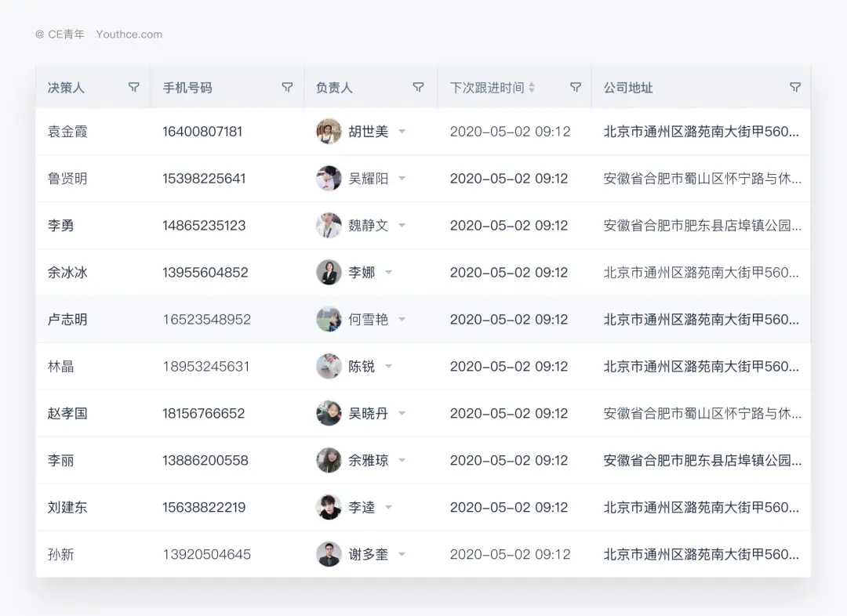Open filter for 负责人 column
This screenshot has width=847, height=616.
417,88
